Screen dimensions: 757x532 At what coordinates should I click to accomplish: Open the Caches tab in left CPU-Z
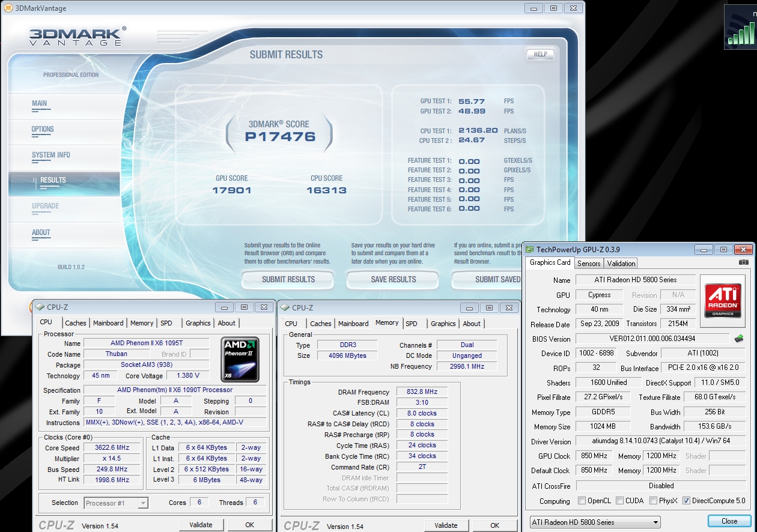point(76,323)
